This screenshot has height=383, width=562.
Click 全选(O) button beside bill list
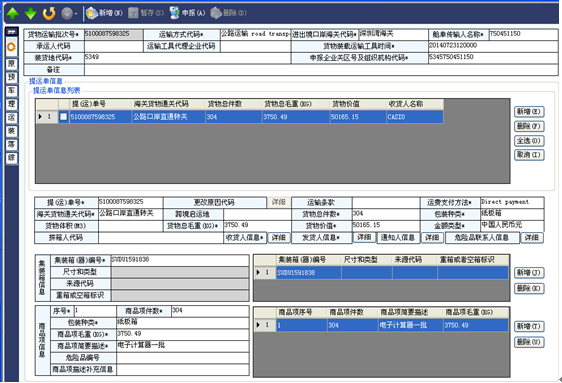529,140
